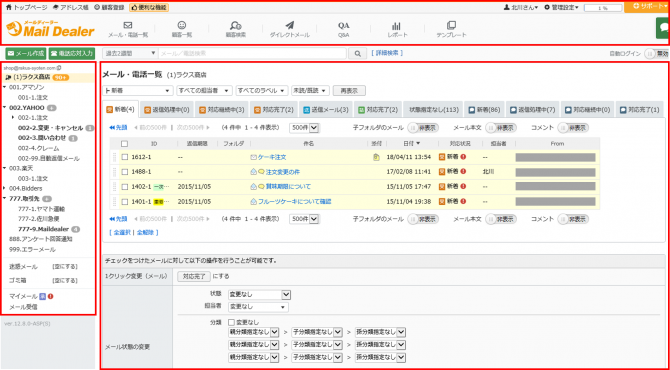Toggle メール本文 switch above the mail table

(x=501, y=127)
